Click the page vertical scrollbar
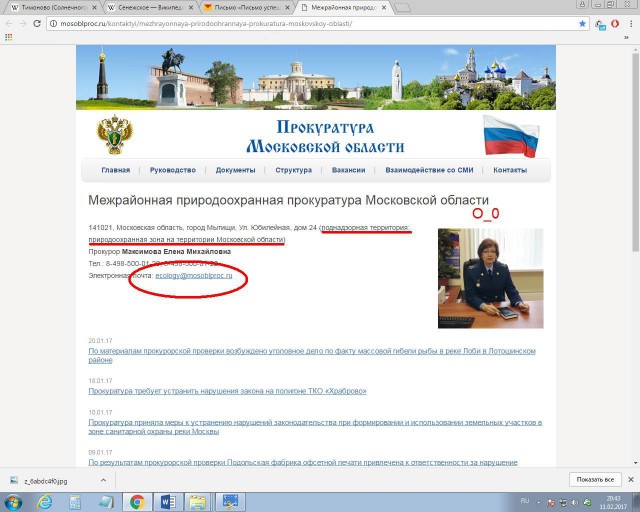Viewport: 640px width, 512px height. pyautogui.click(x=636, y=151)
